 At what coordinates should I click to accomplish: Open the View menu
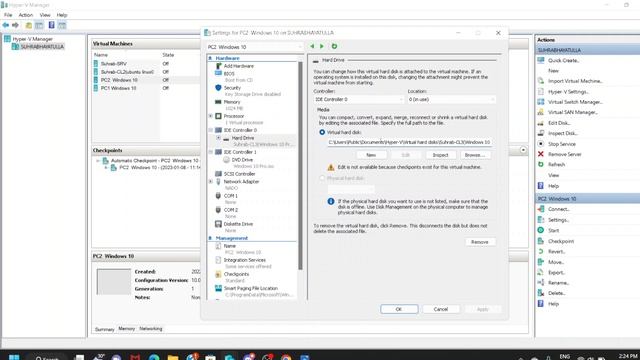45,15
